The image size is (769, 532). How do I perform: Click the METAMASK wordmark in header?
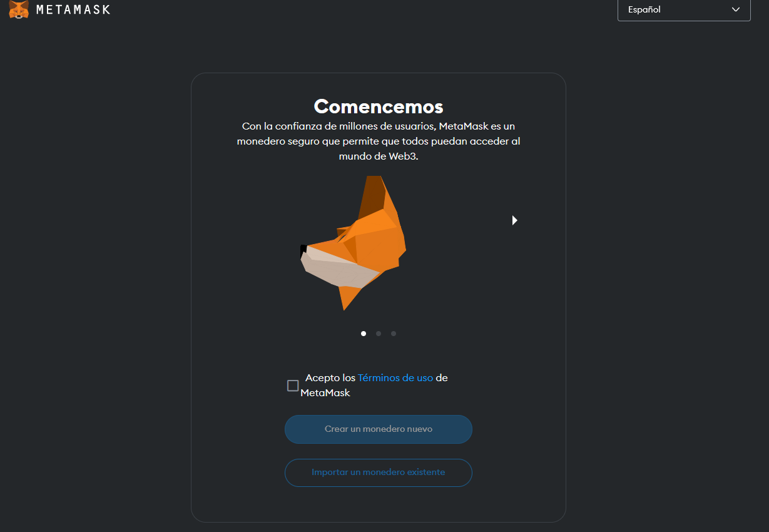(73, 10)
